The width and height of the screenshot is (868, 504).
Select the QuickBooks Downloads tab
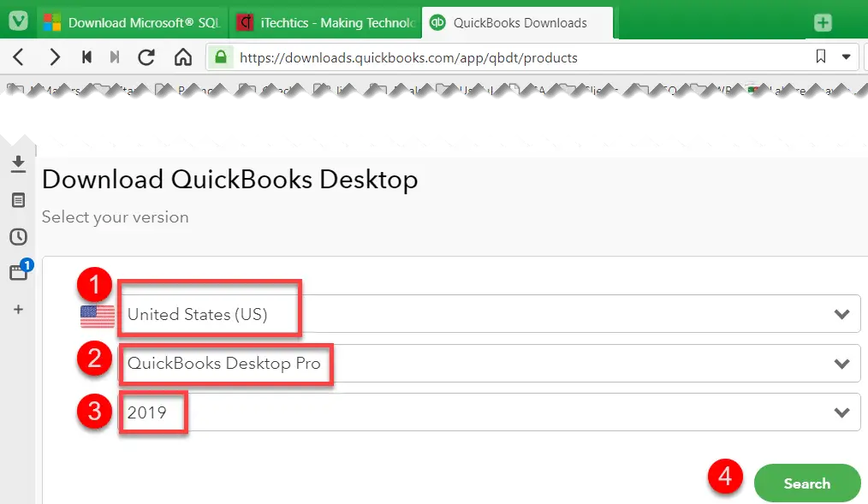[x=517, y=23]
